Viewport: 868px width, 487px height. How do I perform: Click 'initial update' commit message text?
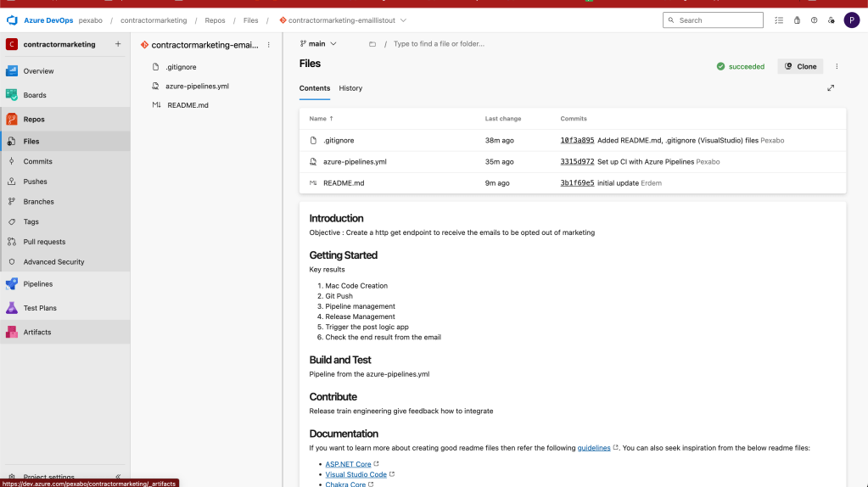(618, 183)
